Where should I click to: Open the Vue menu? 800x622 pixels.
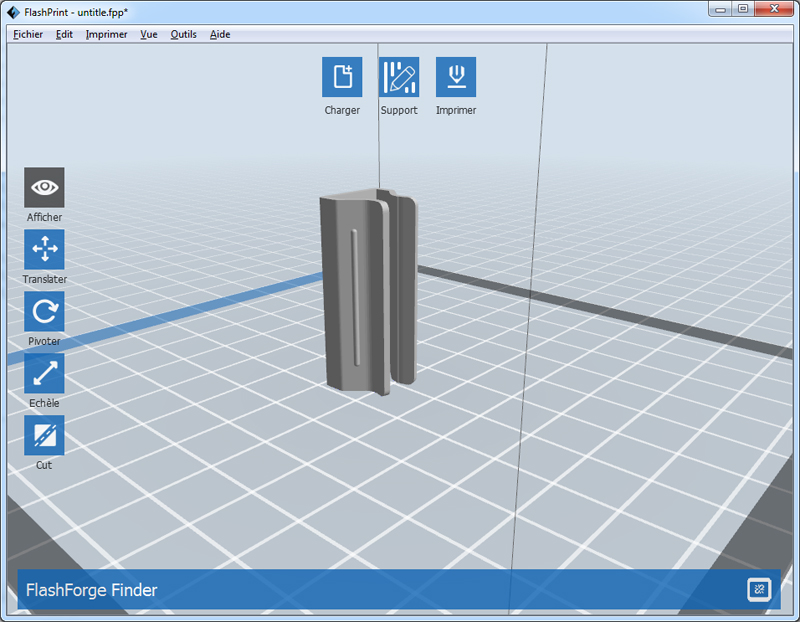[149, 34]
